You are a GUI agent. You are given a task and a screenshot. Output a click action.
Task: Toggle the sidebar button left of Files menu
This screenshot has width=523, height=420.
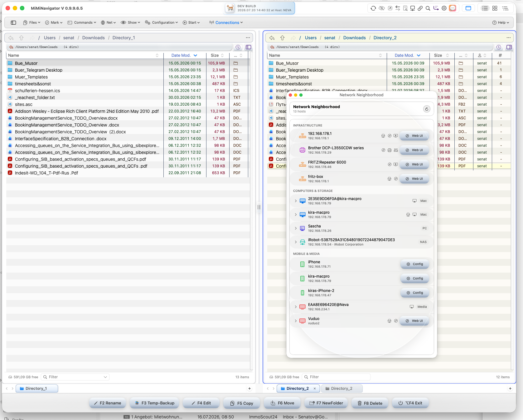tap(13, 22)
